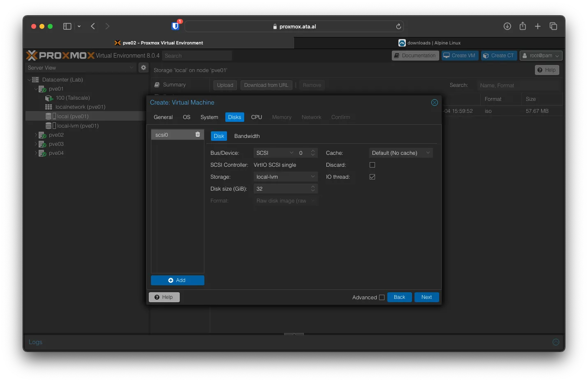Screen dimensions: 588x382
Task: Reload the proxmox.ata.al page
Action: [398, 26]
